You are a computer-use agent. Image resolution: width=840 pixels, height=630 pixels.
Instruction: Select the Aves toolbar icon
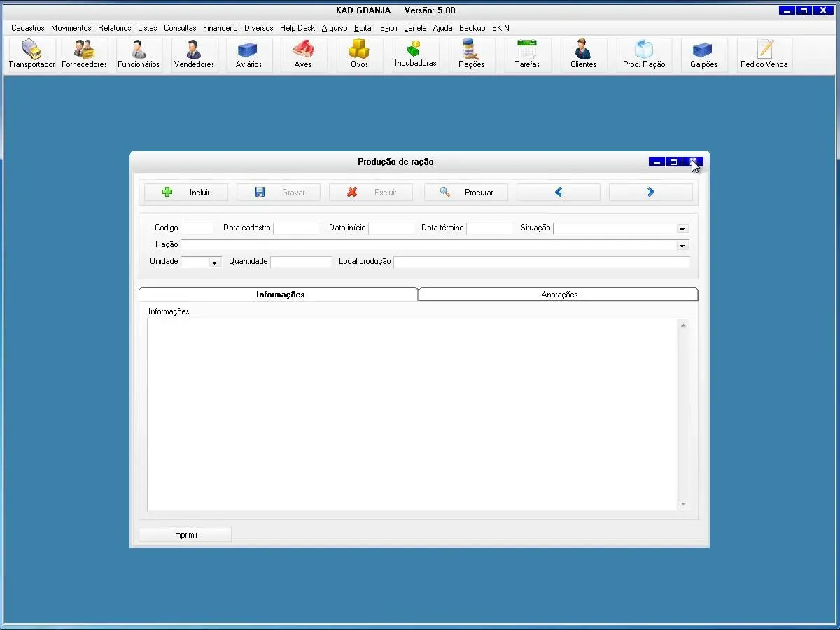(x=303, y=55)
